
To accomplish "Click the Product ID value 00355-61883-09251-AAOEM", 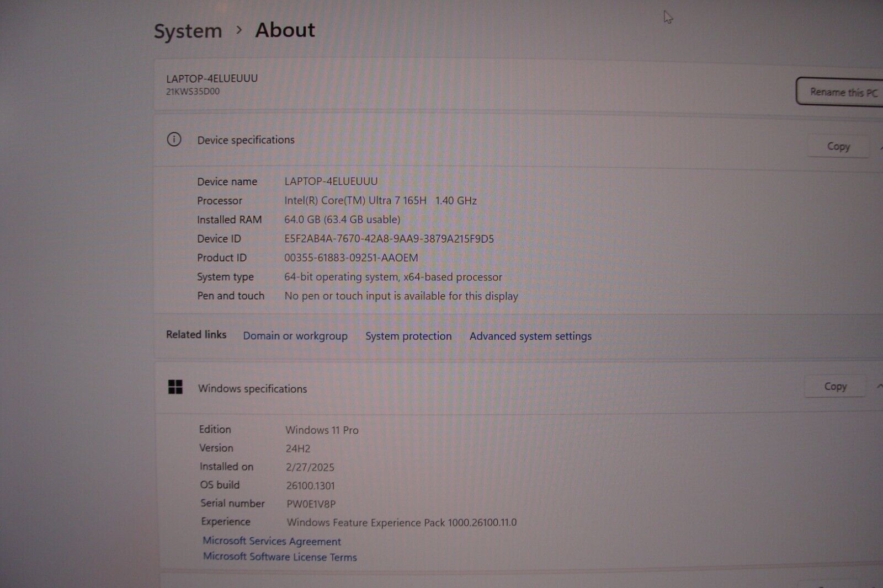I will 351,258.
